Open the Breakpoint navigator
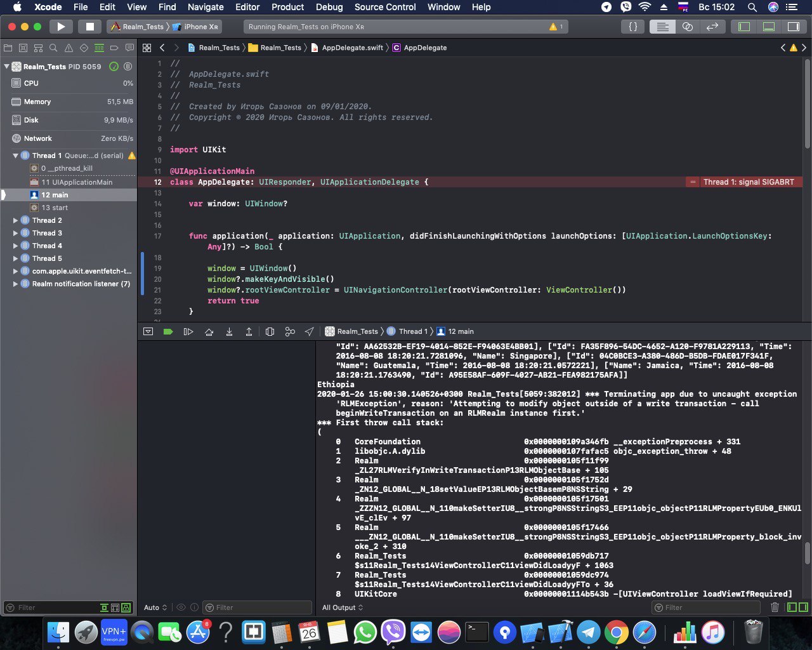Image resolution: width=812 pixels, height=650 pixels. 114,48
